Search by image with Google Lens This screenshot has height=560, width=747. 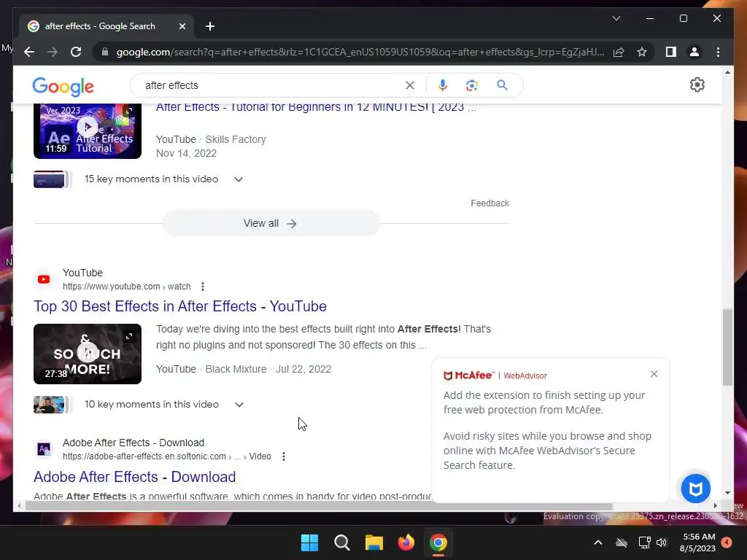[472, 85]
